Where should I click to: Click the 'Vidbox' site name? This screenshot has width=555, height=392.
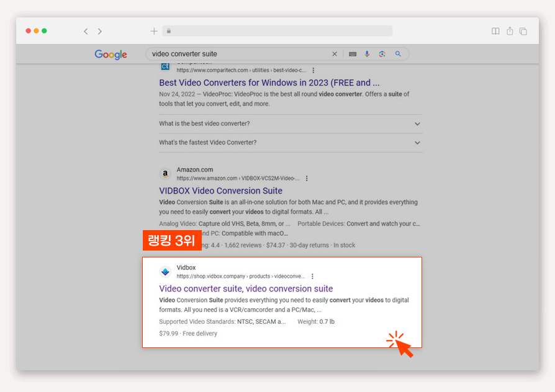pyautogui.click(x=186, y=268)
